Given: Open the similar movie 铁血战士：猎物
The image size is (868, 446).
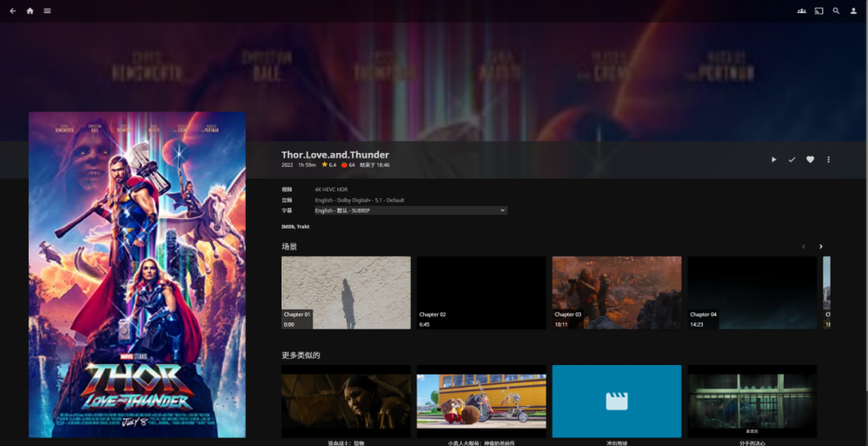Looking at the screenshot, I should click(x=346, y=401).
